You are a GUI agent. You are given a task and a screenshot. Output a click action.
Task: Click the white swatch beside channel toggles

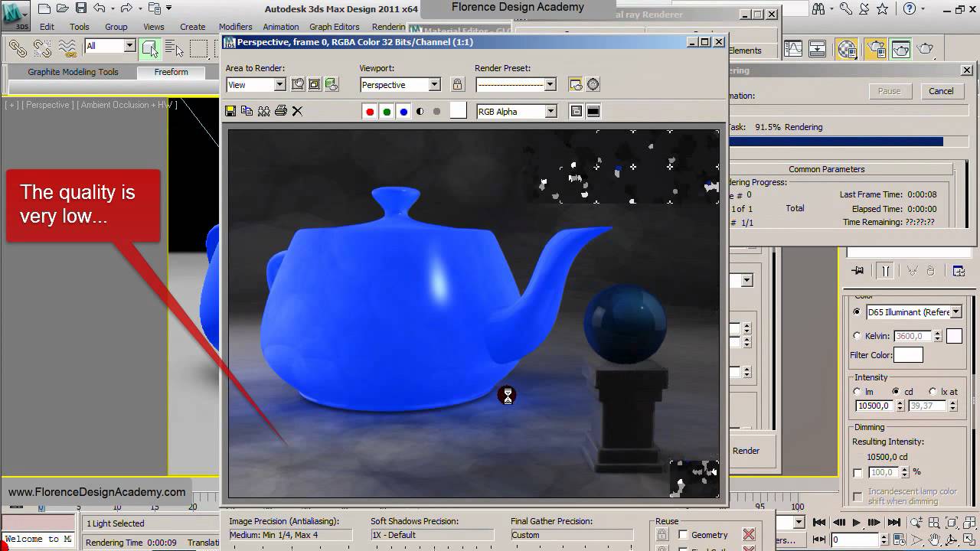click(458, 111)
